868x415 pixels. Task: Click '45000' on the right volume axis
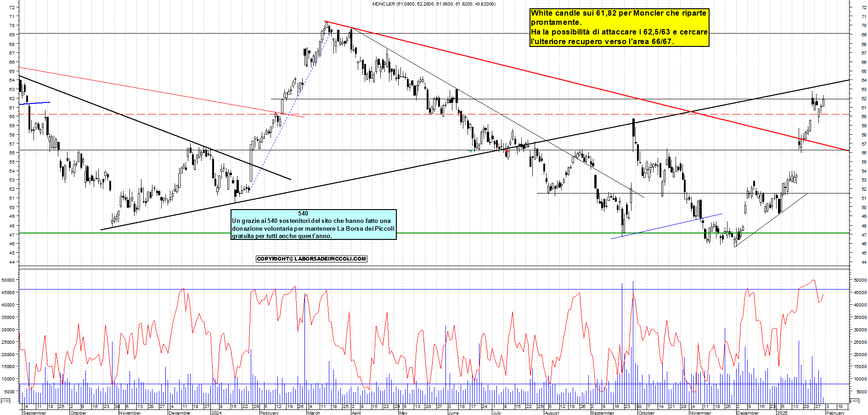(x=860, y=292)
